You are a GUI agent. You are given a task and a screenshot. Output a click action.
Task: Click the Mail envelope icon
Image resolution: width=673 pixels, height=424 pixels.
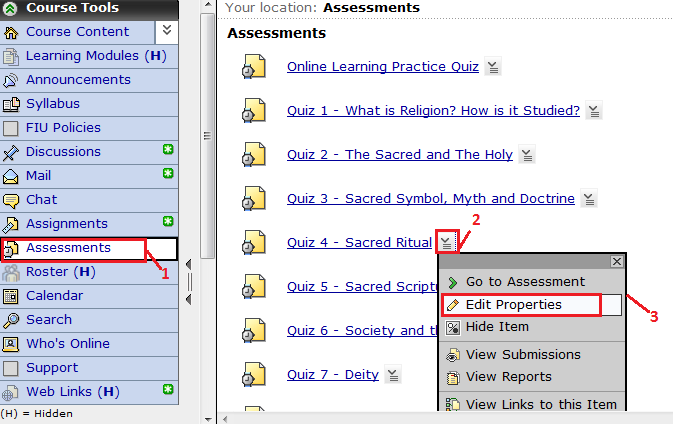click(11, 176)
